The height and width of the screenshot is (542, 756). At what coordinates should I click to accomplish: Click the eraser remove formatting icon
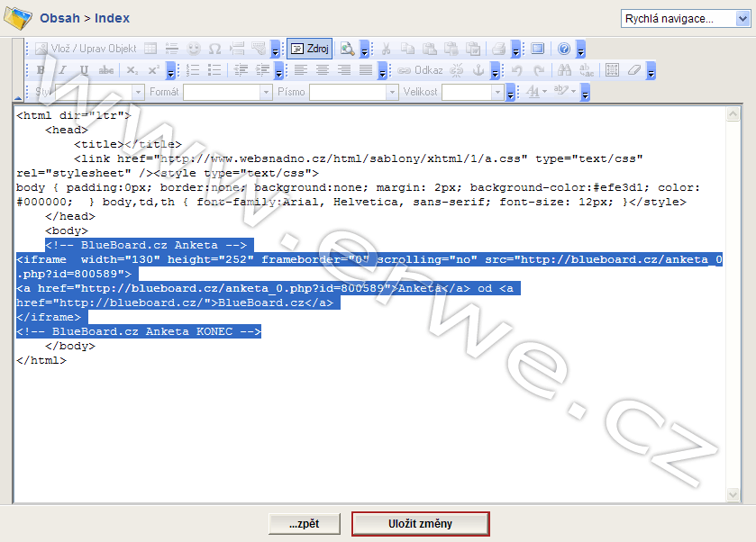(x=634, y=70)
